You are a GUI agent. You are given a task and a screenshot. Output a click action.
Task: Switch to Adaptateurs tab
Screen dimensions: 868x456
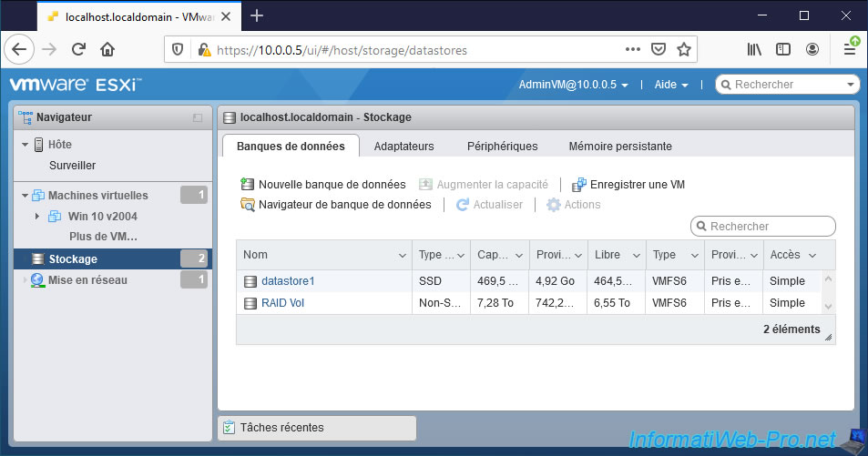coord(404,147)
